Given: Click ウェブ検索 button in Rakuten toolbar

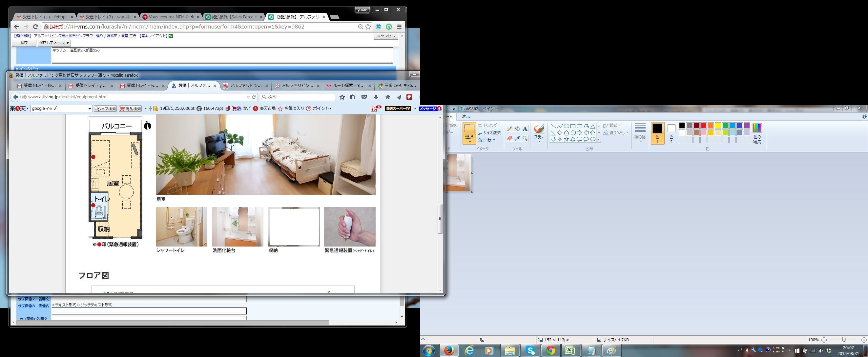Looking at the screenshot, I should pyautogui.click(x=106, y=109).
